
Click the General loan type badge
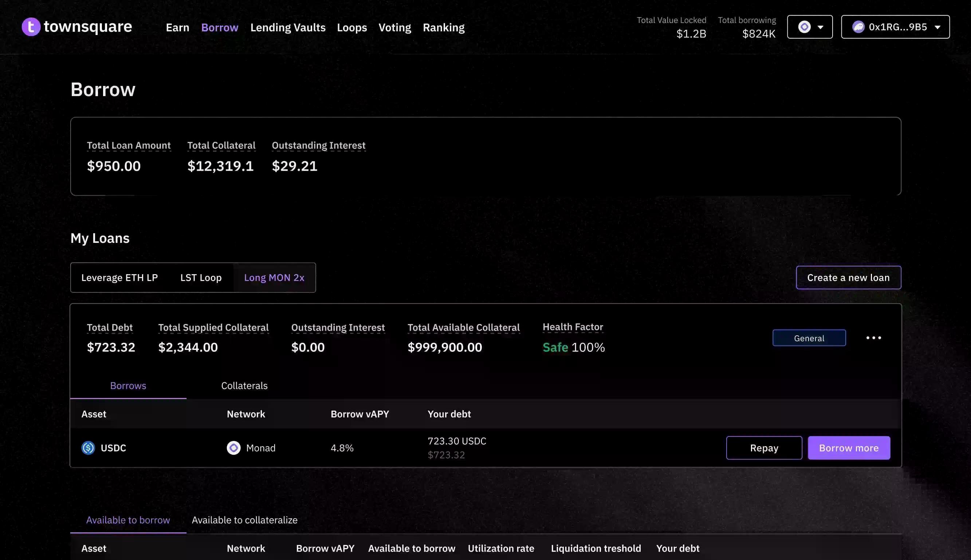809,338
